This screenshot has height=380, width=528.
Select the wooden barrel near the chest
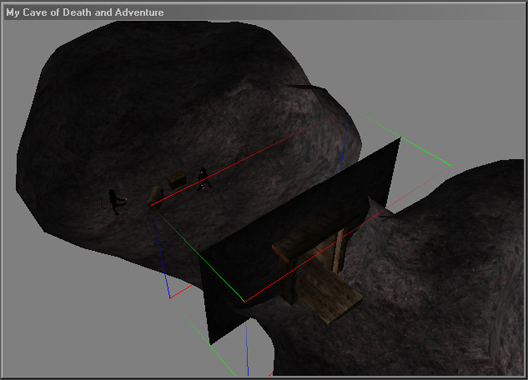click(156, 198)
